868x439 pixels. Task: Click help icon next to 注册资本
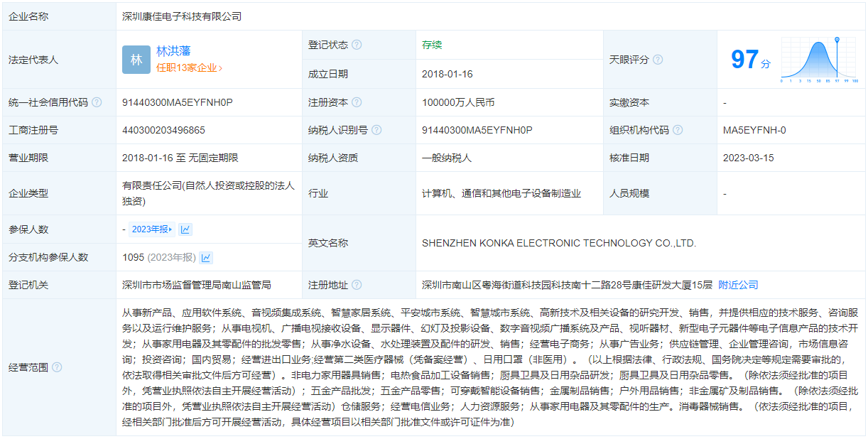click(x=357, y=102)
